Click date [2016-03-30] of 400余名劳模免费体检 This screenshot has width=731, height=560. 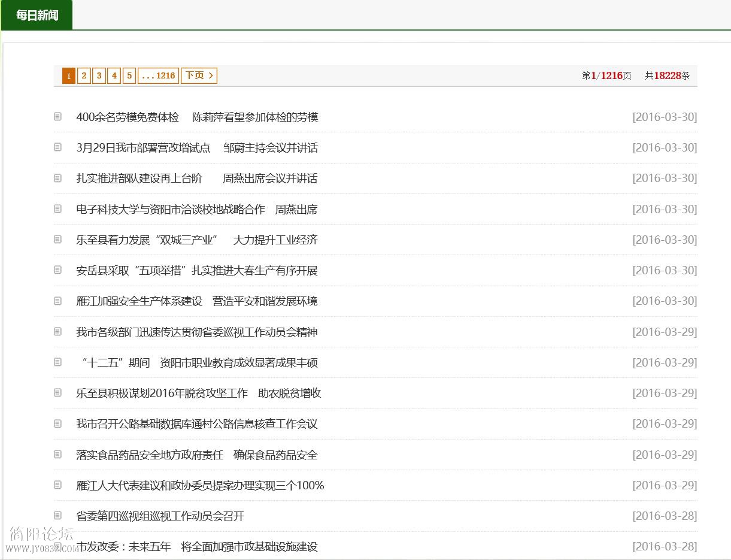coord(665,117)
